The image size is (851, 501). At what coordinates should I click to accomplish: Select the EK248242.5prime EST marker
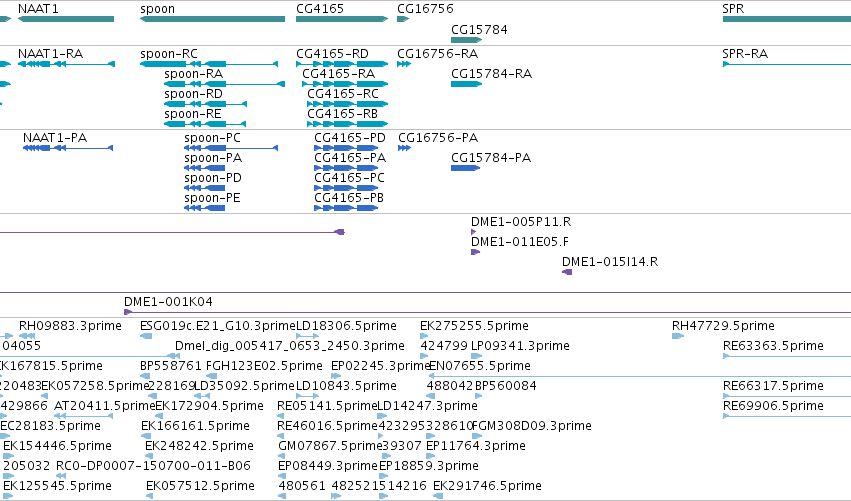point(150,456)
